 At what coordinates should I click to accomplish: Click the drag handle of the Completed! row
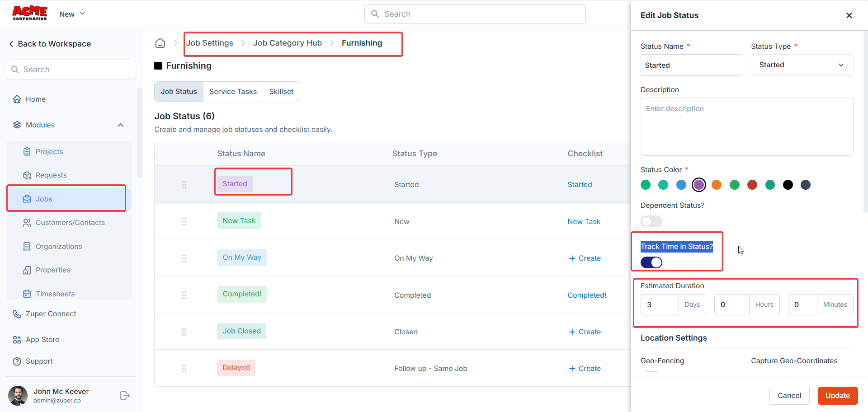point(184,295)
